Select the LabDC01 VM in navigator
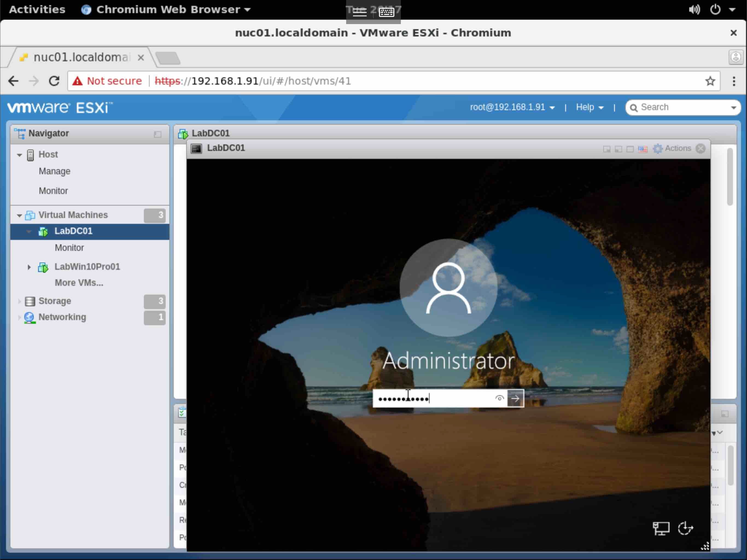 73,231
